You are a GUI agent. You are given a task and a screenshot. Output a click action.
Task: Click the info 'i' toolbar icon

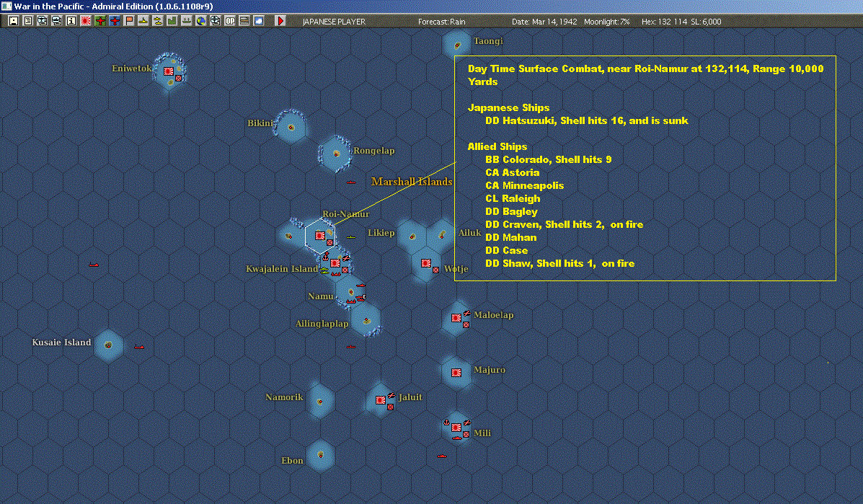71,21
